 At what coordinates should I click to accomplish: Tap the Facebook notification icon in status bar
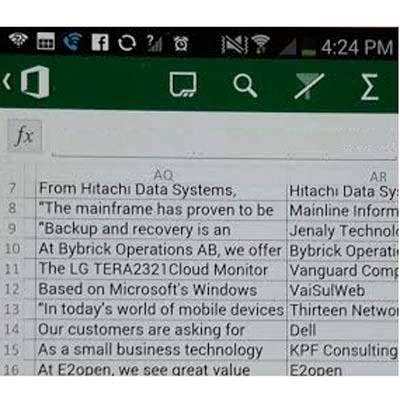point(100,43)
